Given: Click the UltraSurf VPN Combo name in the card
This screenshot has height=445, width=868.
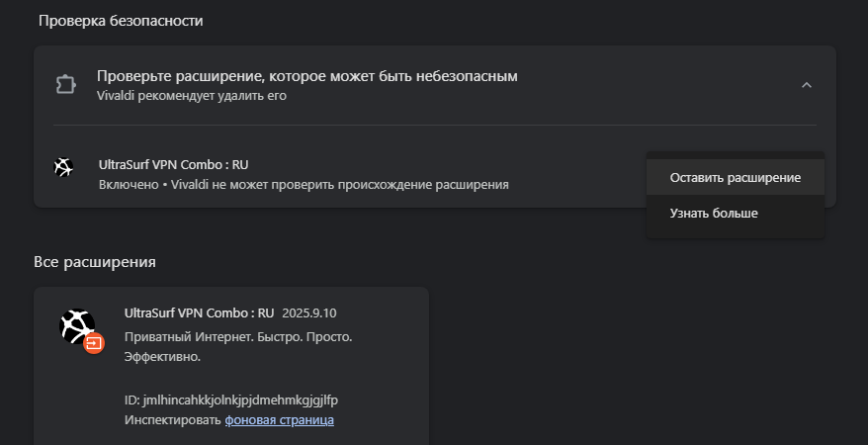Looking at the screenshot, I should click(200, 313).
